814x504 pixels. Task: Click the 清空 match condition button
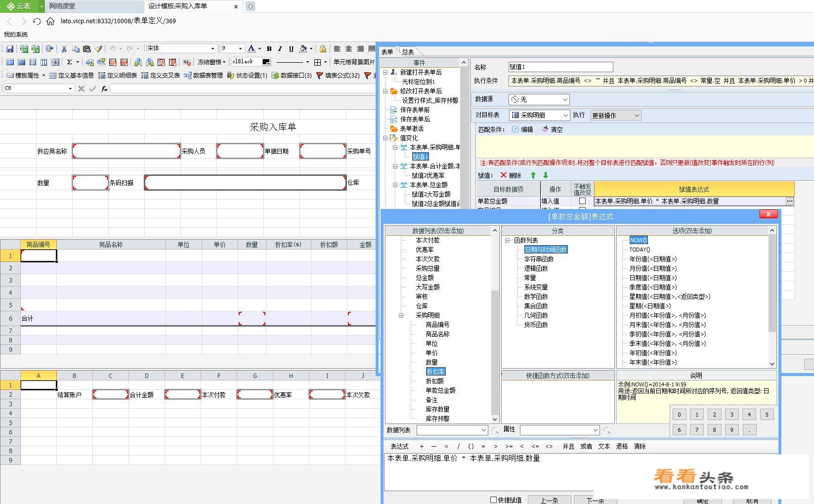552,129
